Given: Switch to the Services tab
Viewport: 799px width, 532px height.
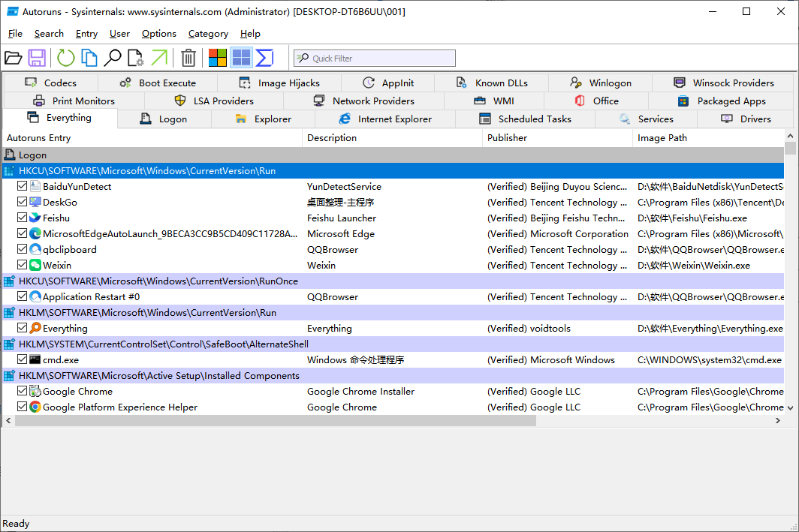Looking at the screenshot, I should tap(646, 119).
